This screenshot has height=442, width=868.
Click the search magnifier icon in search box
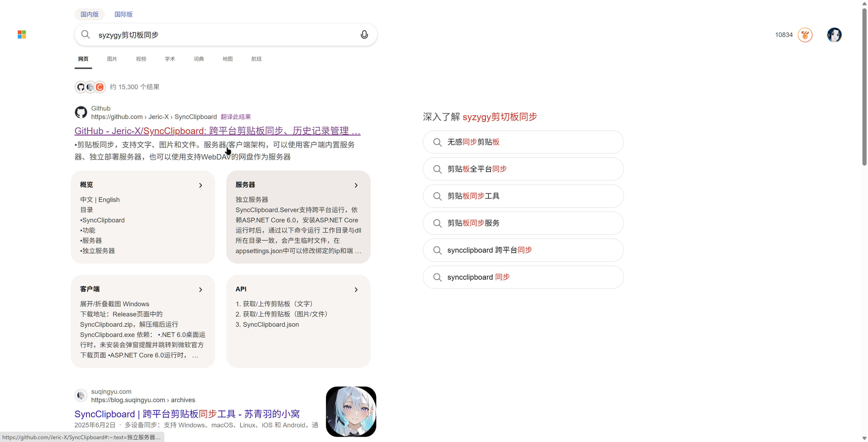(85, 35)
